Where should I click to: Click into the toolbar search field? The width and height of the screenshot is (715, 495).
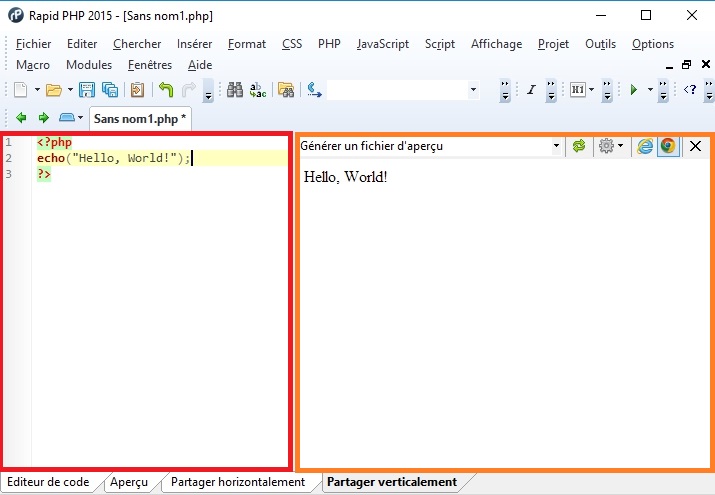(x=397, y=90)
